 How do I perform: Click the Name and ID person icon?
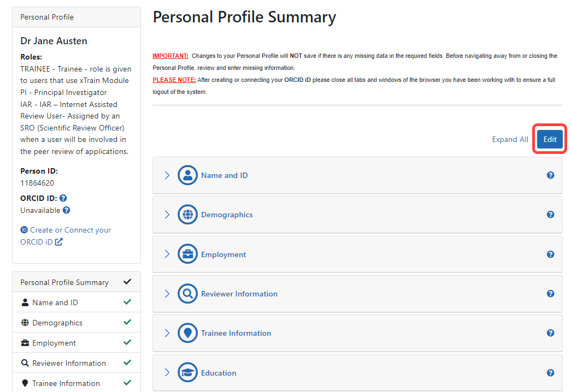pos(187,175)
